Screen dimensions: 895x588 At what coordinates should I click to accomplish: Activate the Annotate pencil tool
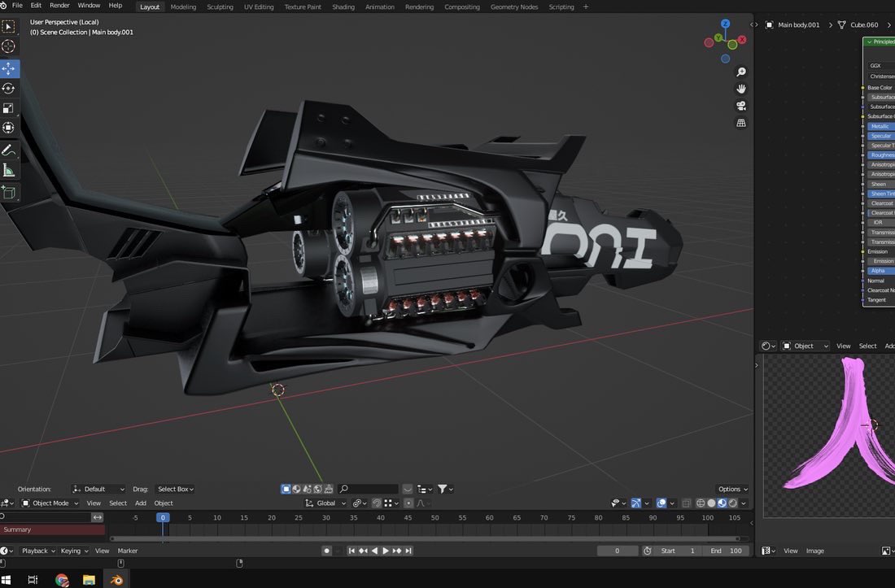(x=9, y=150)
